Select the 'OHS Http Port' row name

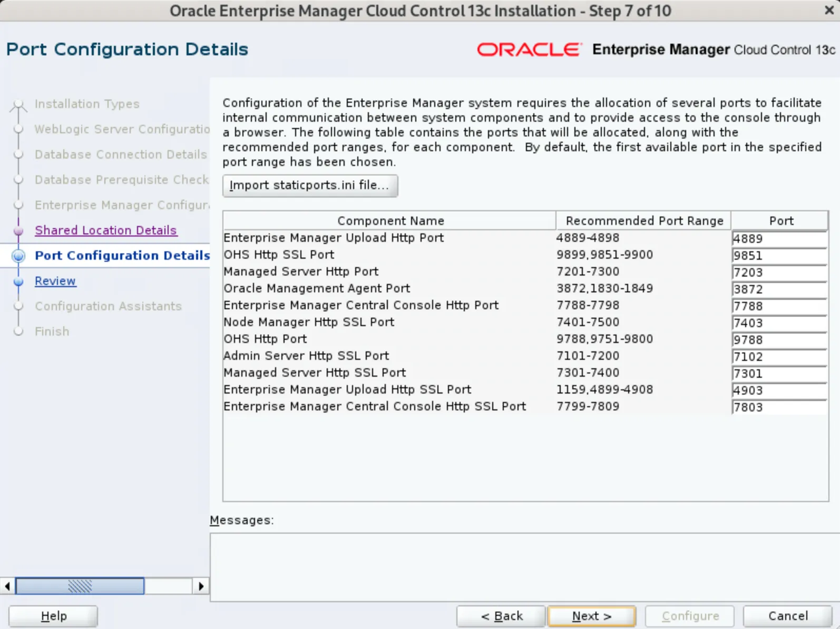click(x=265, y=339)
